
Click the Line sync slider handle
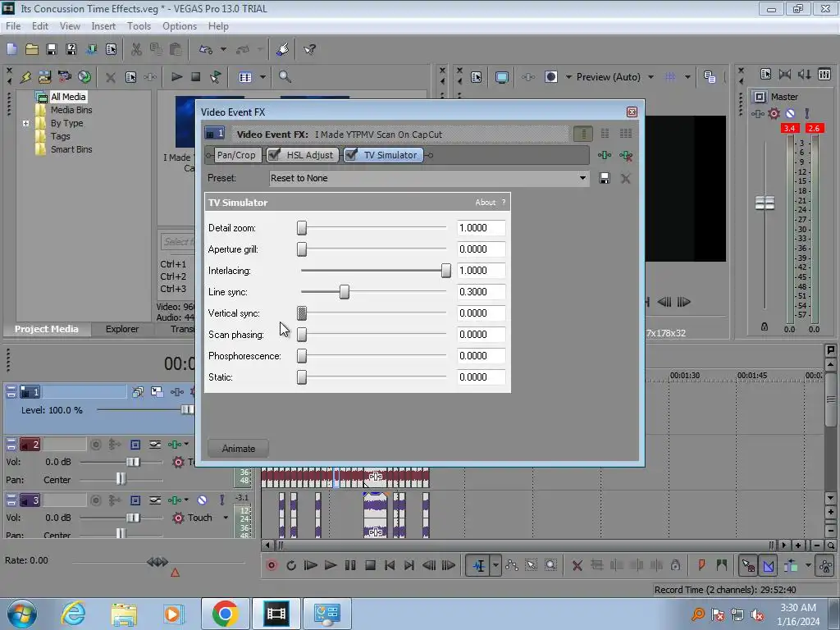[345, 292]
